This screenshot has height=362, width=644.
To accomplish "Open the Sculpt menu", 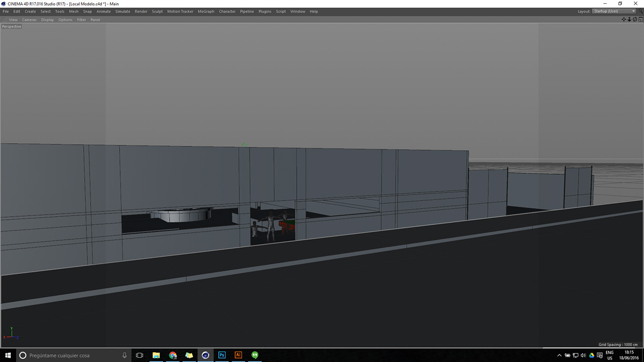I will (x=157, y=11).
